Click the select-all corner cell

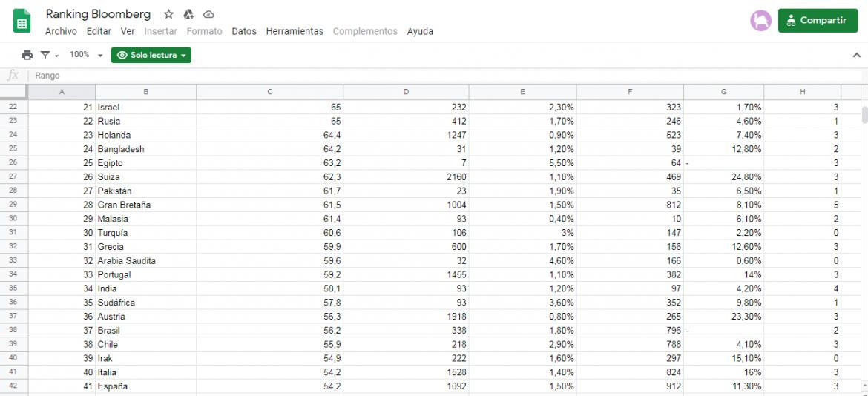14,92
